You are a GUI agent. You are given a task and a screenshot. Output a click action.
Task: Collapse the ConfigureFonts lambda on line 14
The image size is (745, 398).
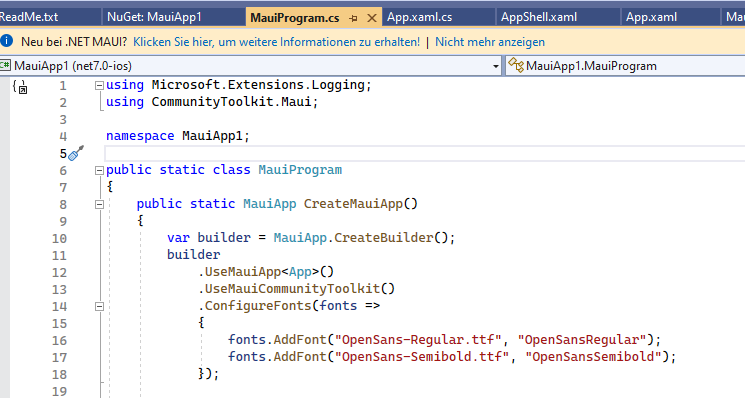[99, 307]
